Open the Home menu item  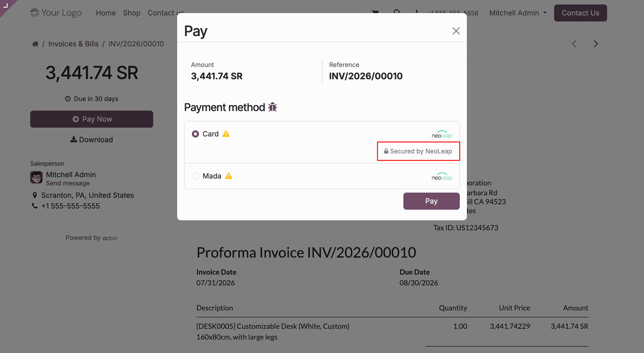(106, 13)
